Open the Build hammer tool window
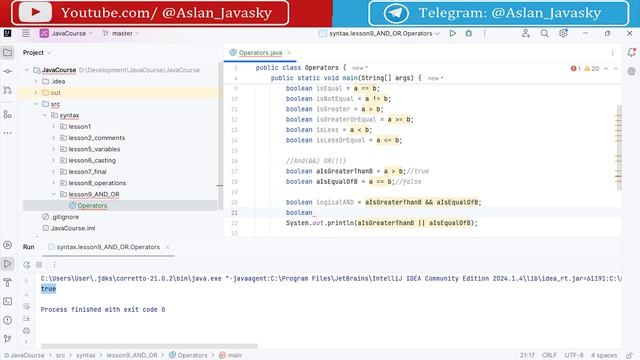This screenshot has height=360, width=640. tap(7, 282)
